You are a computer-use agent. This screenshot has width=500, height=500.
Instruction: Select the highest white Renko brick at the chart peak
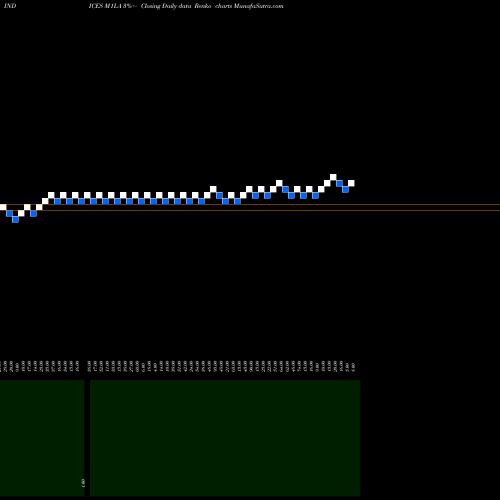point(333,177)
